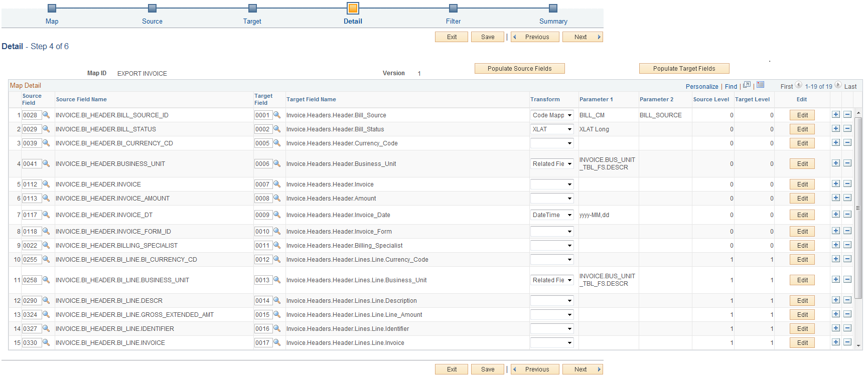Open lookup for source field 0117
The width and height of the screenshot is (868, 377).
click(46, 215)
